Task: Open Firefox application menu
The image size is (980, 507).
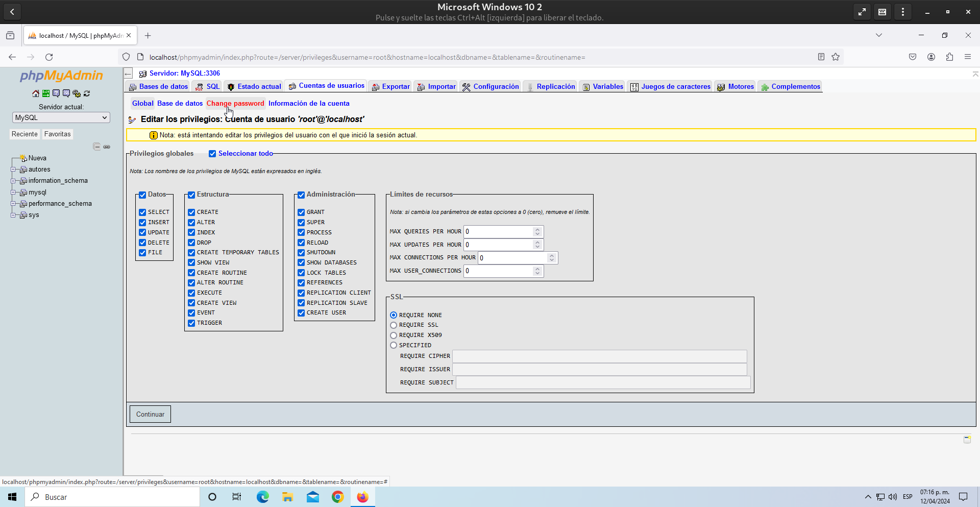Action: click(968, 57)
